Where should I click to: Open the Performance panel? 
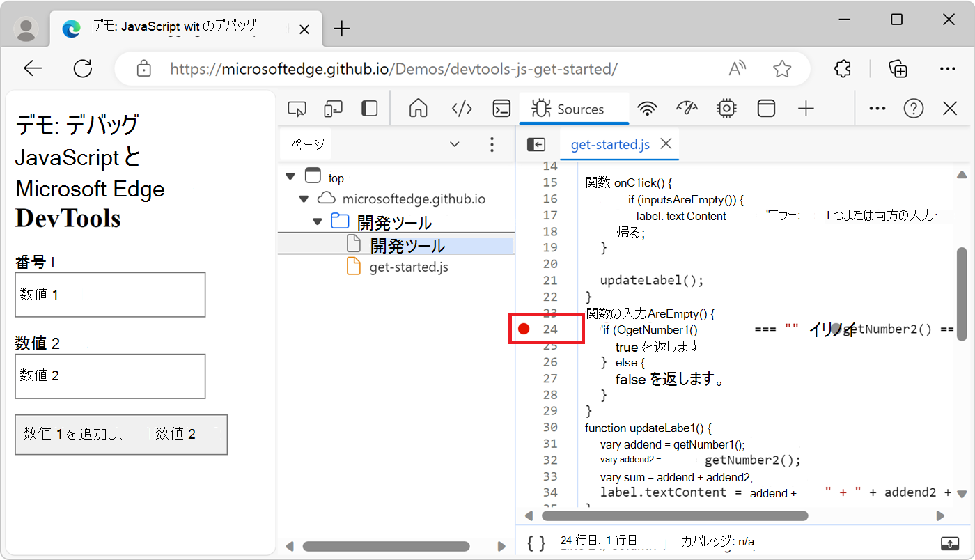[x=687, y=108]
